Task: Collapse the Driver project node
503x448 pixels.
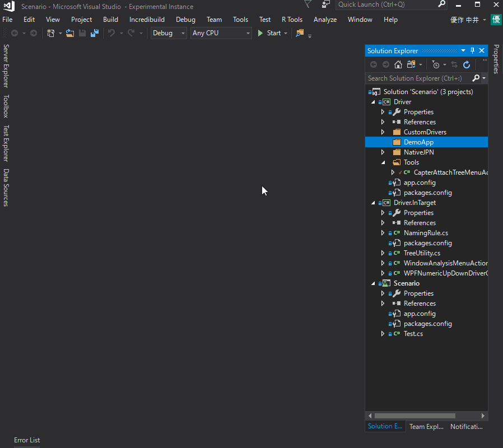Action: pyautogui.click(x=373, y=102)
